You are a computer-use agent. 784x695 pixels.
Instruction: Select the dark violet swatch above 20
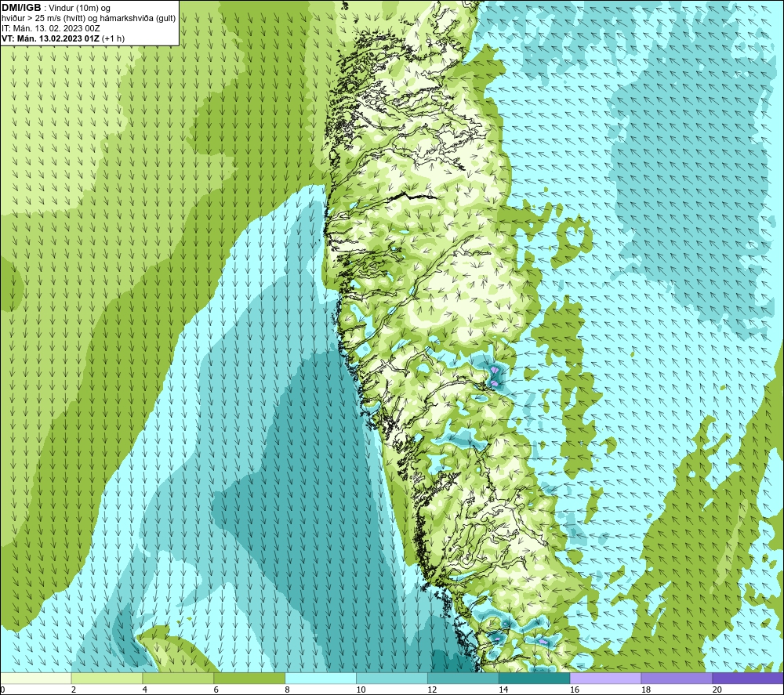click(748, 678)
